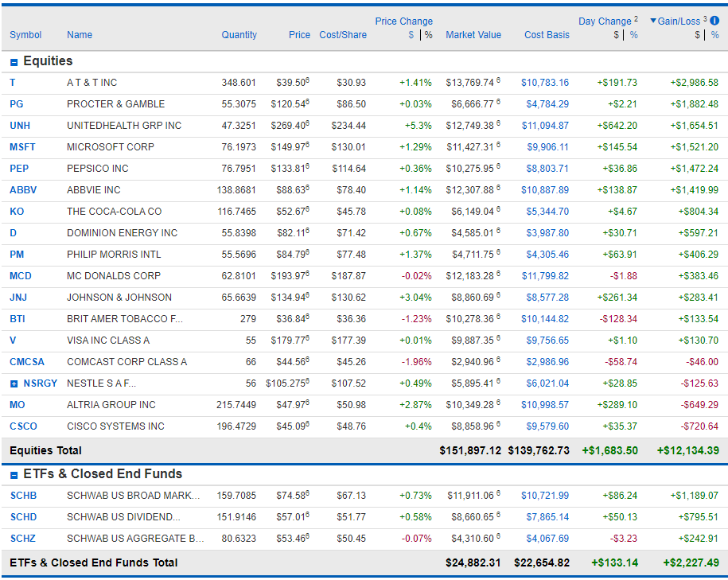
Task: Sort by the Cost Basis column header
Action: pyautogui.click(x=547, y=35)
